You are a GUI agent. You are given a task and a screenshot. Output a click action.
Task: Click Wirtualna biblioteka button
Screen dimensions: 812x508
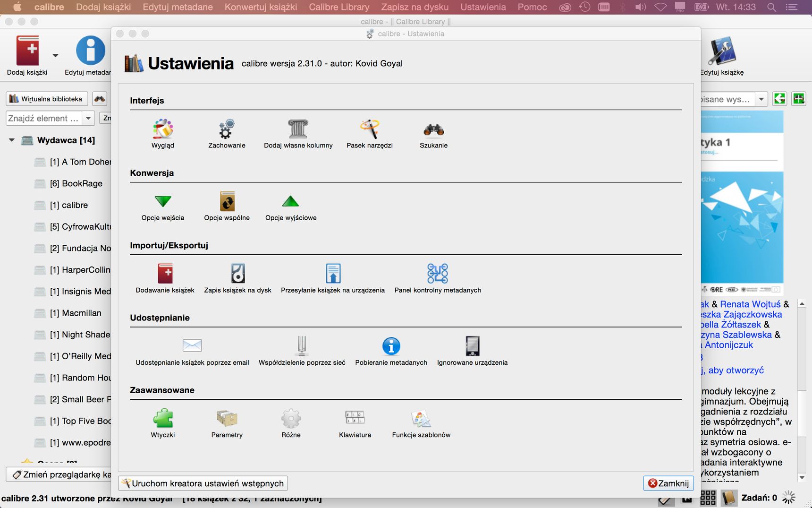47,99
